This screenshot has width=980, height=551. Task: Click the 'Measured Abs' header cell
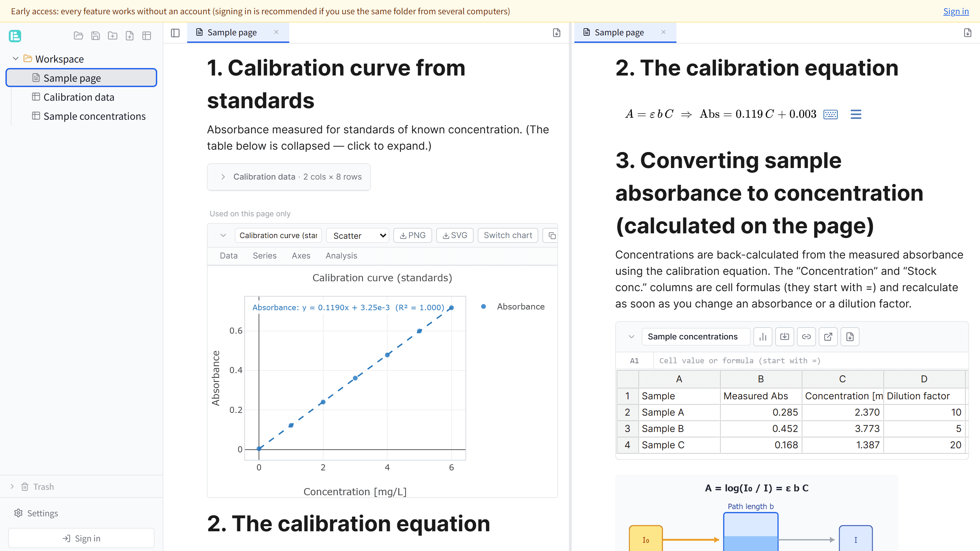coord(761,396)
